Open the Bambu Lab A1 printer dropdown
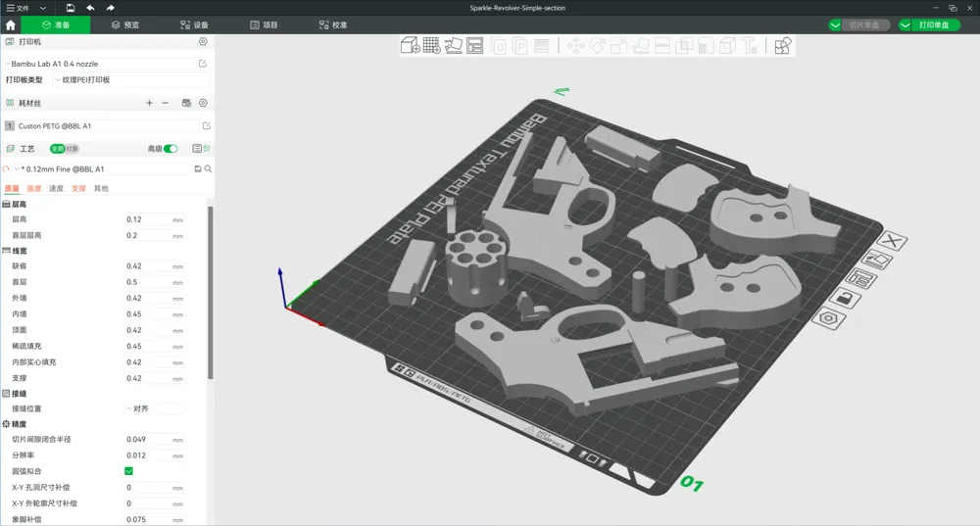980x526 pixels. click(98, 64)
